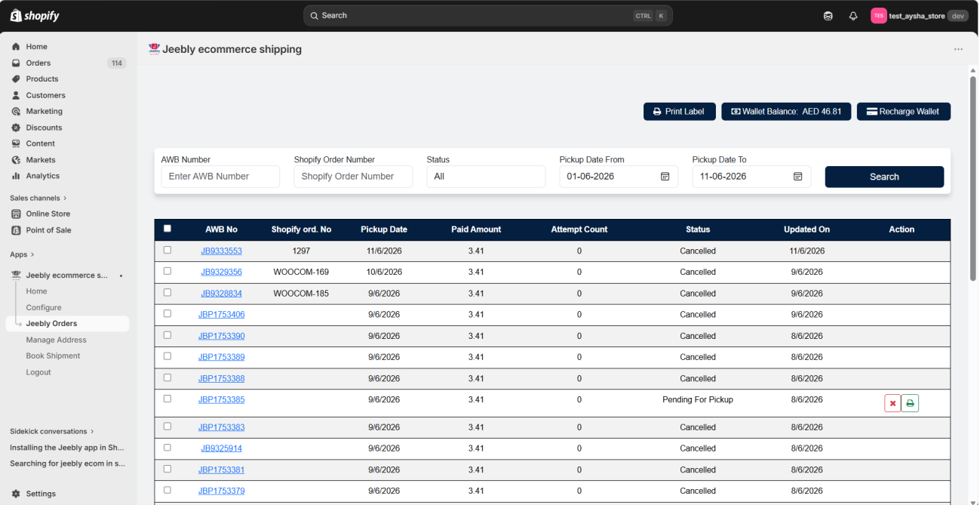Click the Wallet Balance AED 46.81 button
This screenshot has height=505, width=980.
(x=786, y=112)
